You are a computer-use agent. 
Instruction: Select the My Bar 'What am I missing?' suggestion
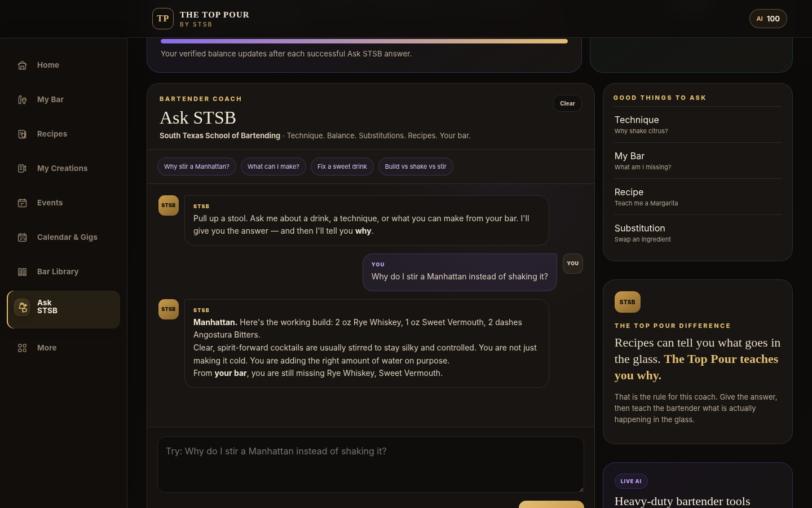coord(698,161)
